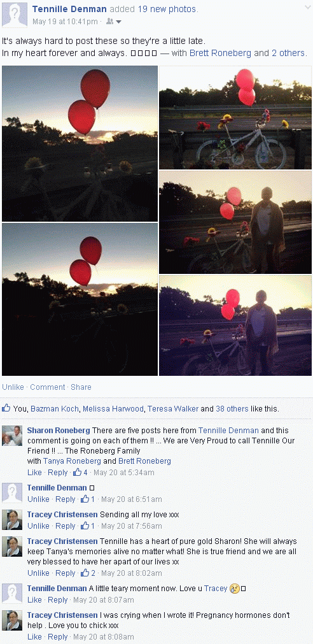Unlike the post
The image size is (313, 644).
coord(13,387)
